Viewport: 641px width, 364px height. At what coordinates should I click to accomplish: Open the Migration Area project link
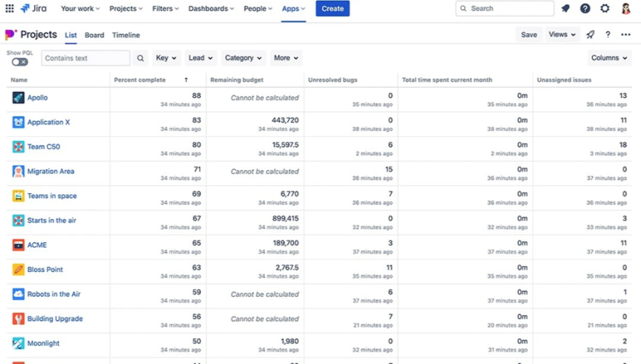click(51, 172)
